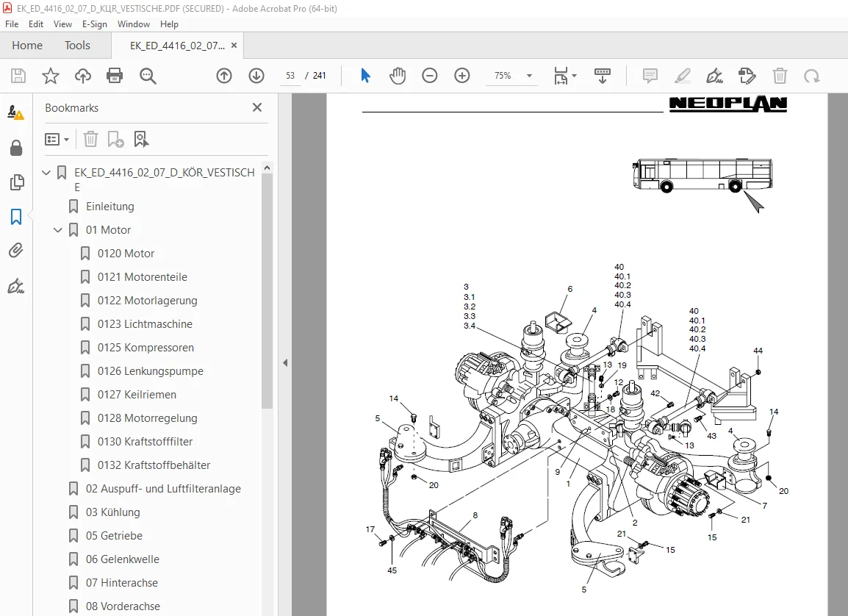Open the signatures pen panel in sidebar
This screenshot has width=848, height=616.
pos(15,285)
